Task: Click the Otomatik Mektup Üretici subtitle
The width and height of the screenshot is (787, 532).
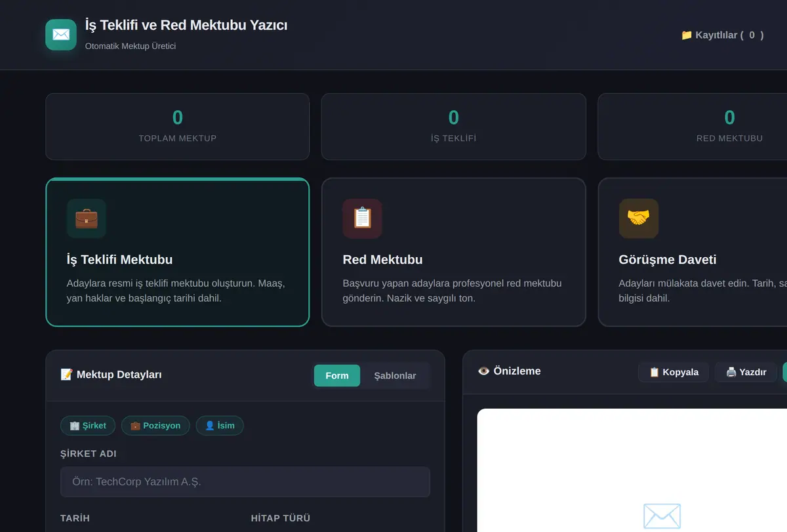Action: tap(131, 46)
